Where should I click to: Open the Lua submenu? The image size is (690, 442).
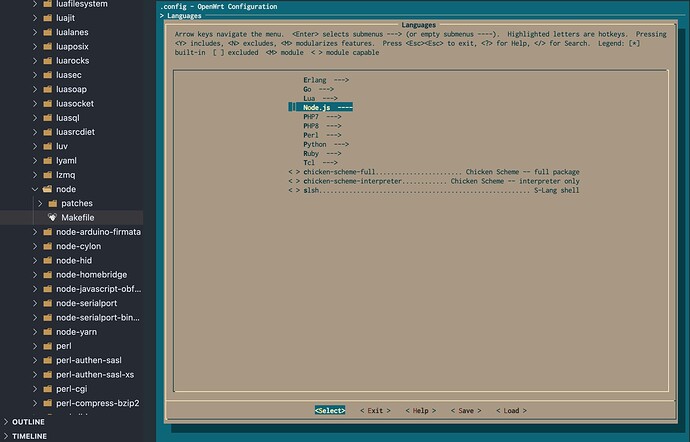click(x=320, y=99)
